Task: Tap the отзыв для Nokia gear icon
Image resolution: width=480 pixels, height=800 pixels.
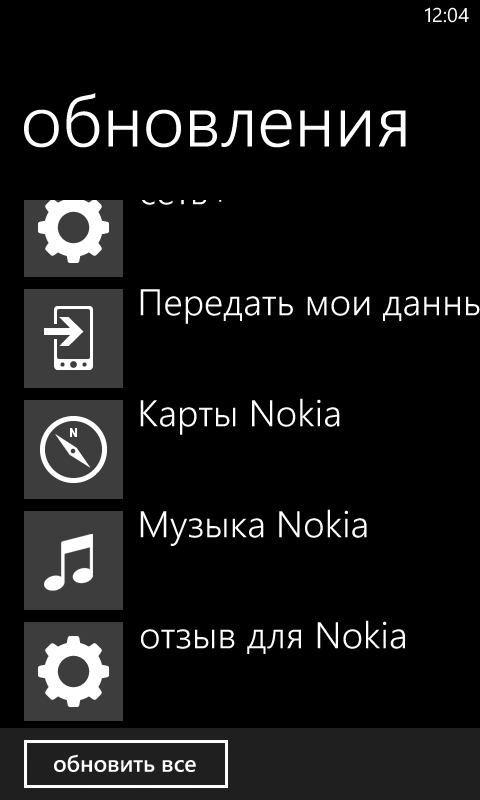Action: (73, 671)
